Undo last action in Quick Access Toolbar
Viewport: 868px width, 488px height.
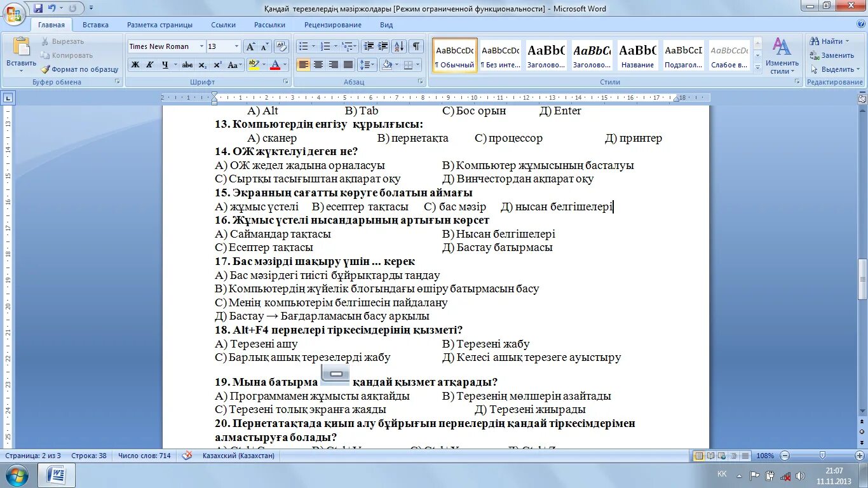52,8
